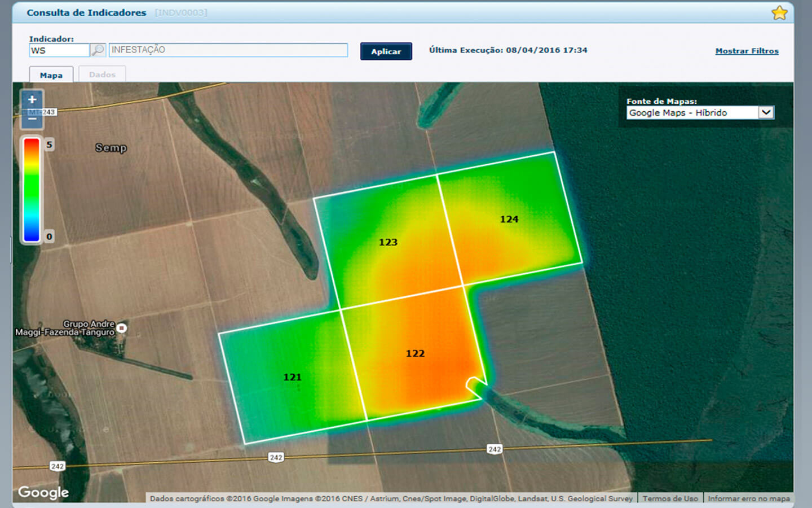Click the Mostrar Filtros link
This screenshot has height=508, width=812.
(x=747, y=51)
